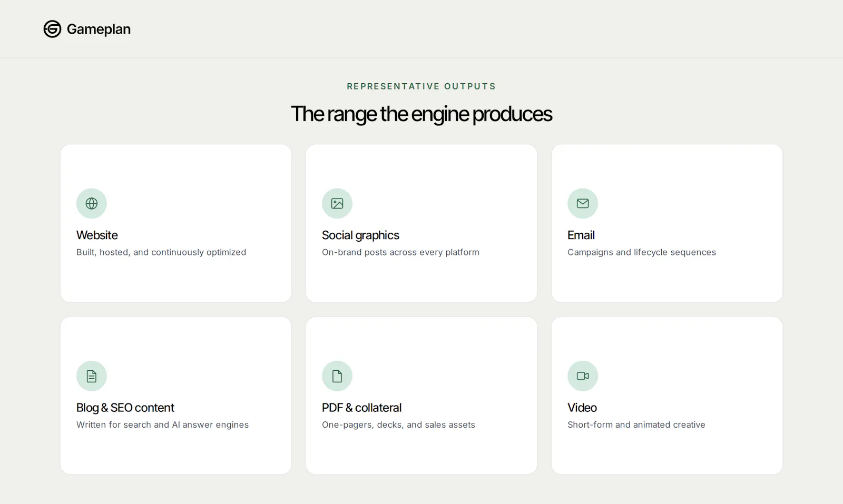
Task: Click 'Written for search and AI answer engines'
Action: [162, 425]
